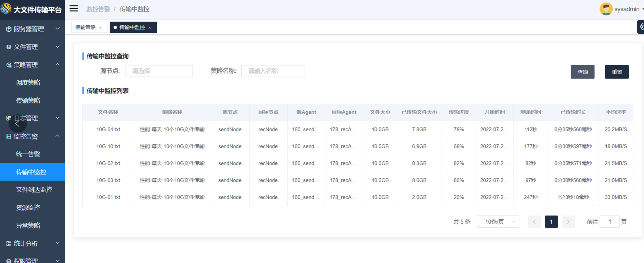The width and height of the screenshot is (644, 263).
Task: Click file name 10G-10.txt
Action: (108, 146)
